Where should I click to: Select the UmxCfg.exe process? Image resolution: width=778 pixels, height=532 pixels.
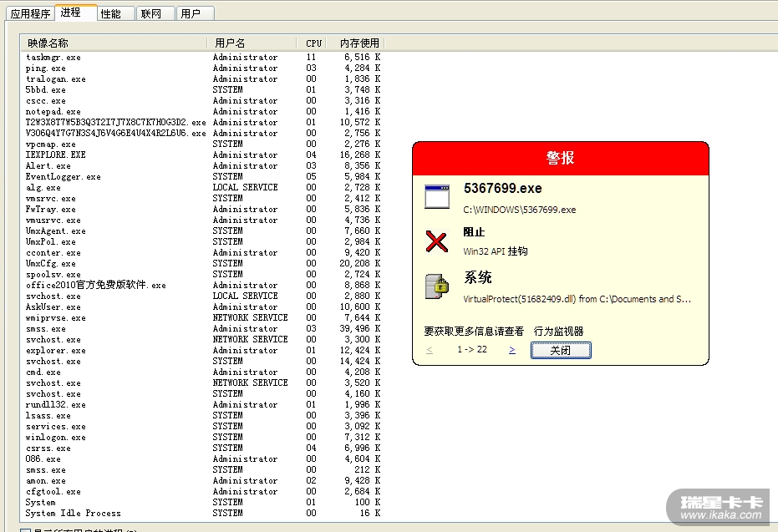point(202,263)
